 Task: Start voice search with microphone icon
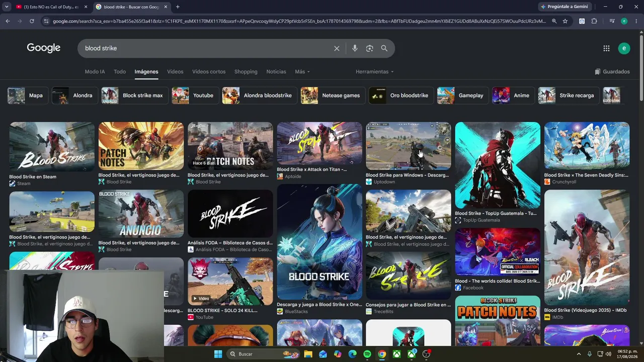point(355,48)
